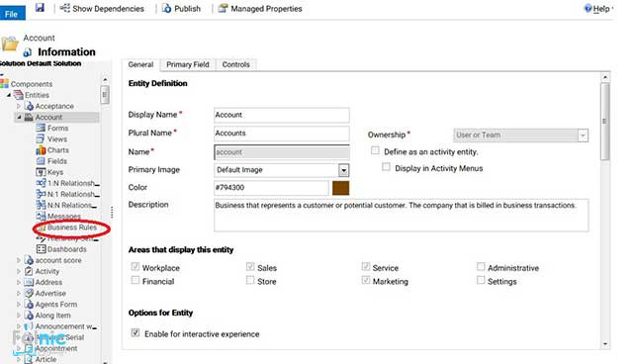The width and height of the screenshot is (635, 364).
Task: Switch to the Controls tab
Action: pyautogui.click(x=235, y=64)
